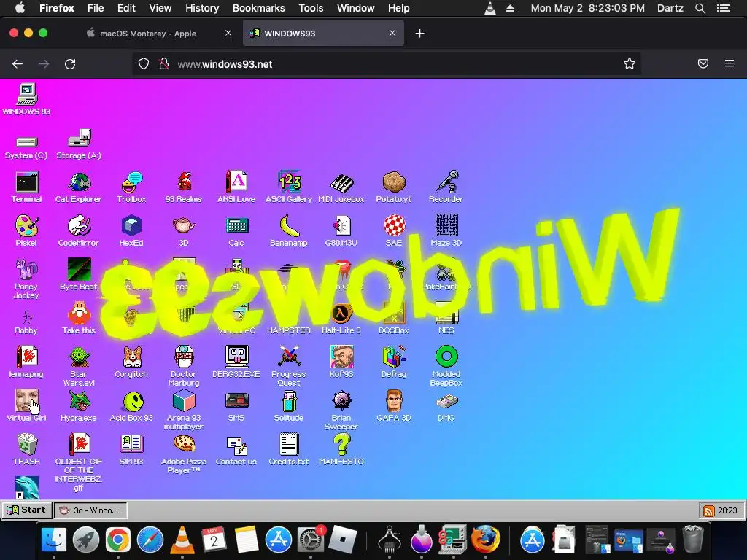Open the Byte Beat icon

(x=79, y=275)
